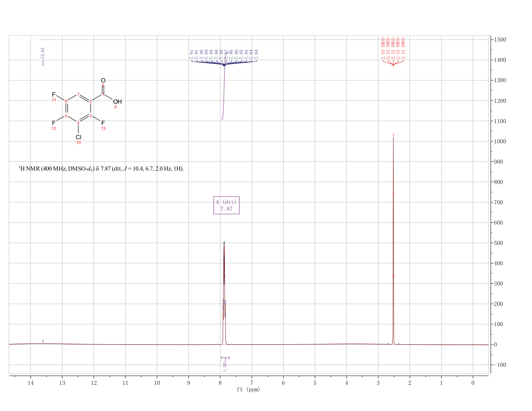532x411 pixels.
Task: Click the 1000 intensity axis label
Action: pyautogui.click(x=499, y=142)
